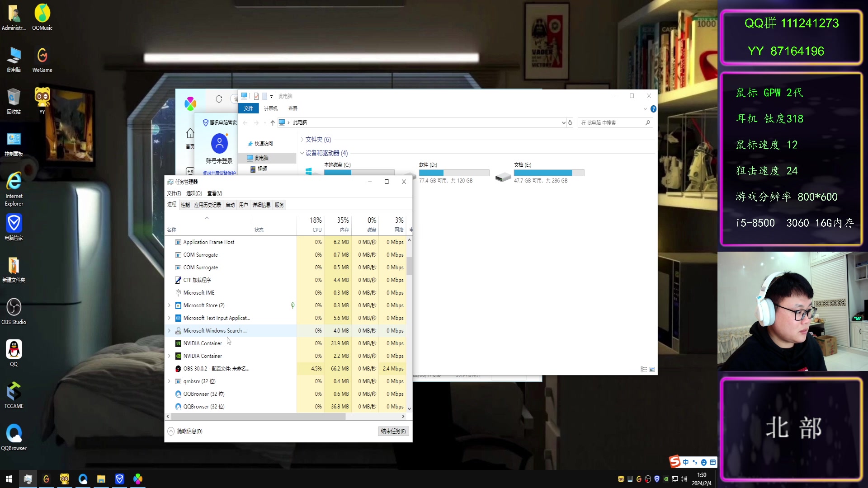The width and height of the screenshot is (868, 488).
Task: Sort processes by 网络 column
Action: (x=392, y=225)
